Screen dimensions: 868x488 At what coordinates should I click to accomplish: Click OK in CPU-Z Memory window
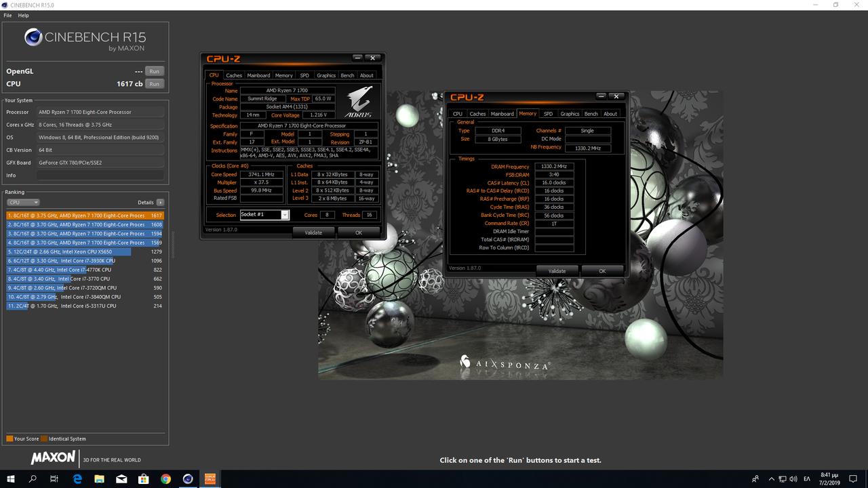click(602, 271)
